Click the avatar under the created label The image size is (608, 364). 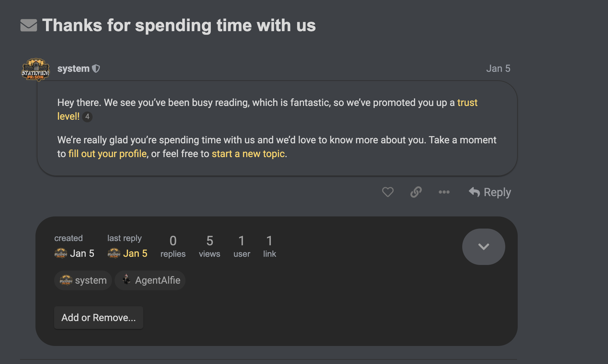click(61, 253)
